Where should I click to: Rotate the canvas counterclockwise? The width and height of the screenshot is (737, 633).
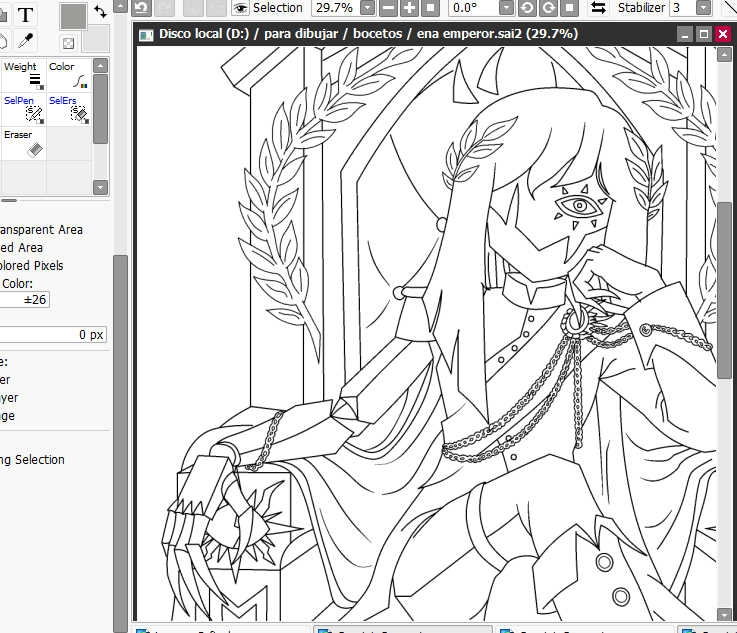[527, 8]
